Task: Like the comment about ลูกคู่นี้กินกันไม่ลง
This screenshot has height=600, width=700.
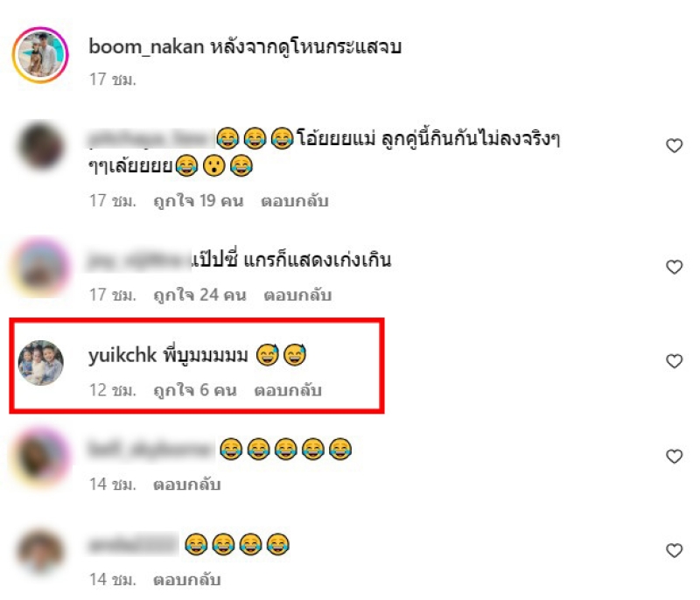Action: [x=674, y=145]
